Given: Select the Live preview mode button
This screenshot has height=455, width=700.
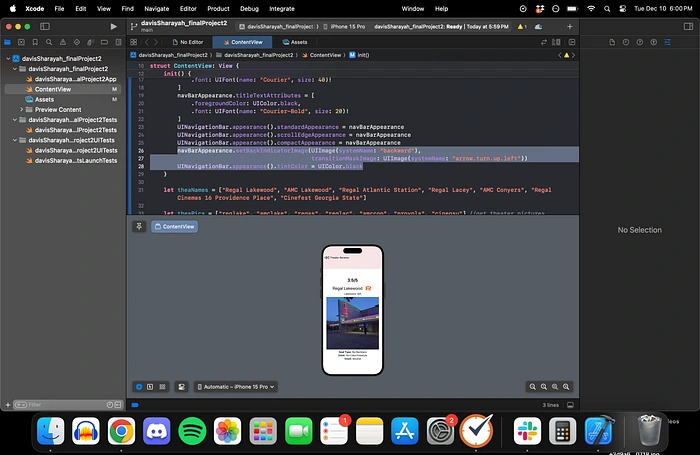Looking at the screenshot, I should pyautogui.click(x=139, y=386).
